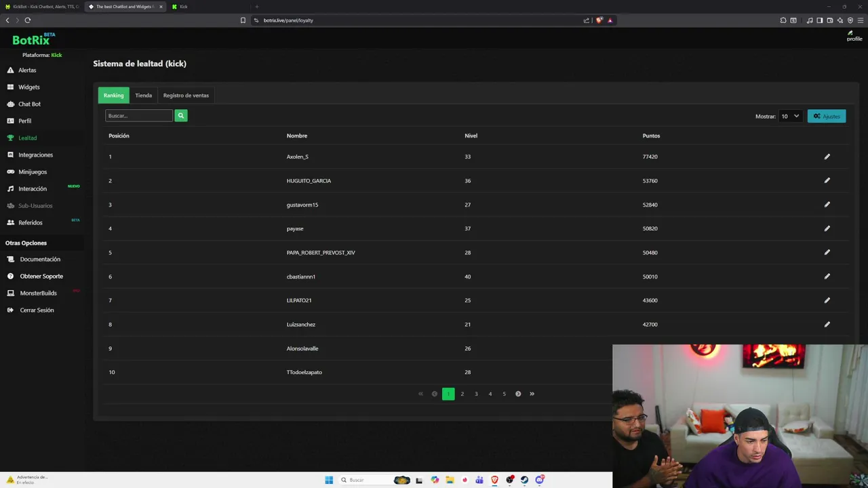Open a new browser tab
The width and height of the screenshot is (868, 488).
click(x=256, y=7)
